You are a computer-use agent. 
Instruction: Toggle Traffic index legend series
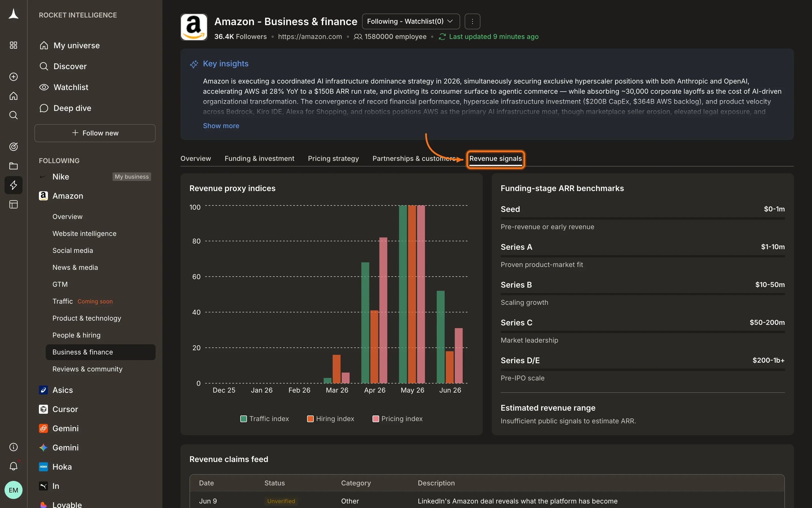tap(264, 419)
